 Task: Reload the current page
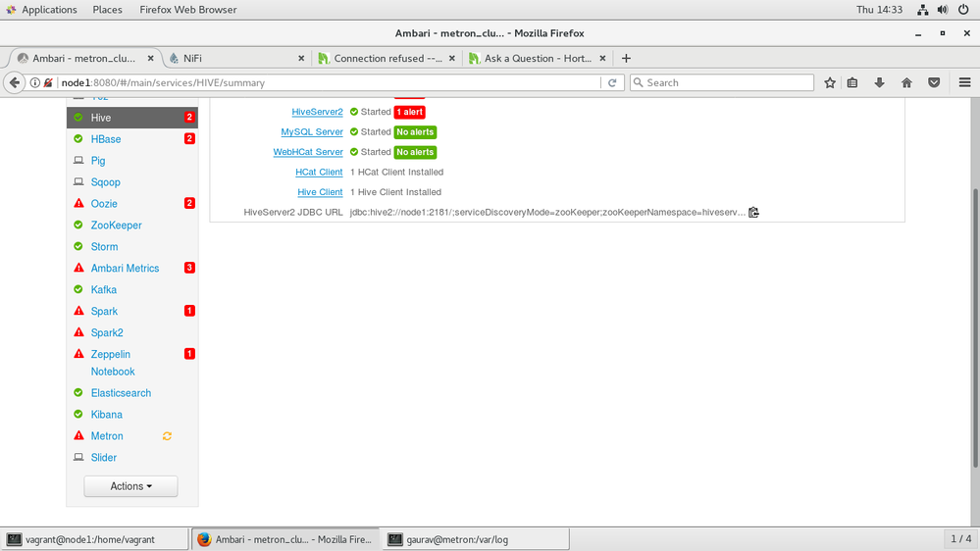[x=612, y=82]
